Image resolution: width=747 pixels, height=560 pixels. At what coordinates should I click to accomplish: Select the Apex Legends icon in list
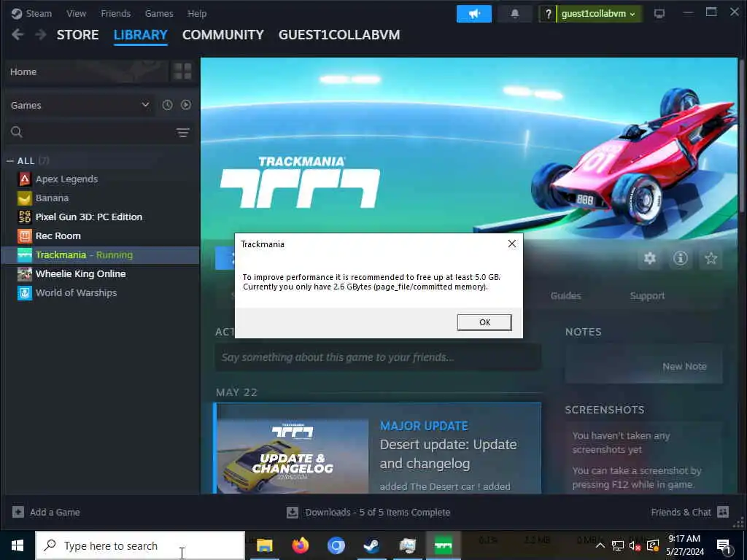click(25, 179)
